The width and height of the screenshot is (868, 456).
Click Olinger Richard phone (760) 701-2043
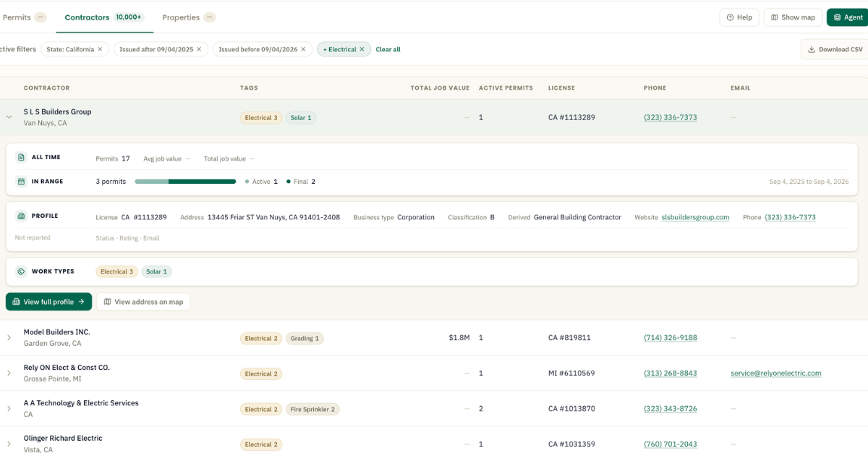[671, 444]
